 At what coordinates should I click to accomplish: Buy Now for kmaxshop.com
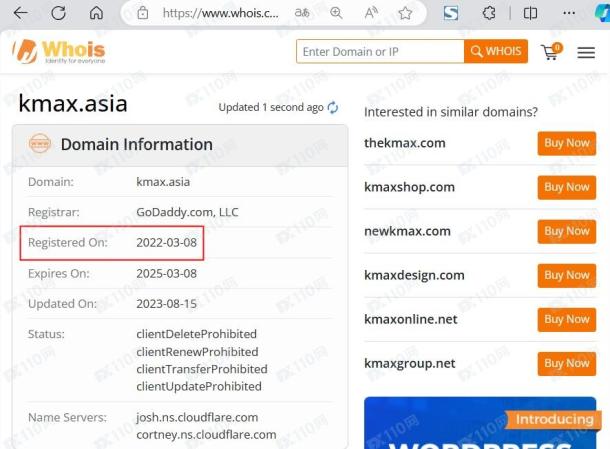tap(566, 187)
